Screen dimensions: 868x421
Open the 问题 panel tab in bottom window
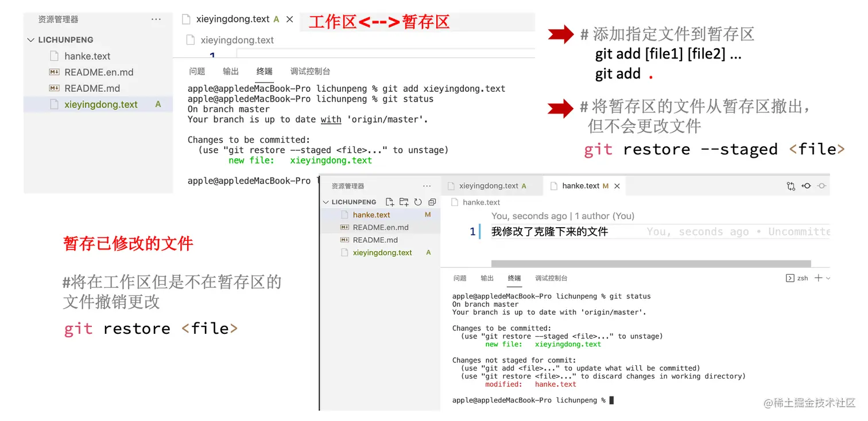pos(460,278)
